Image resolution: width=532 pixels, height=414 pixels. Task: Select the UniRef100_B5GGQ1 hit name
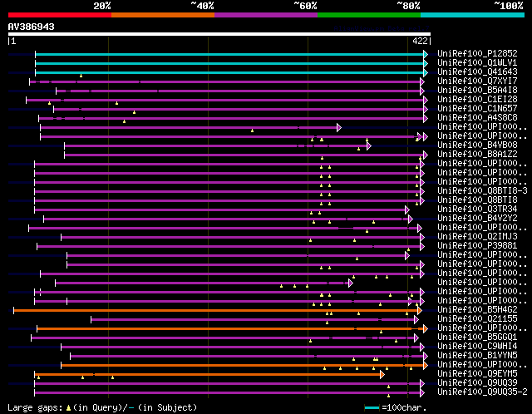[477, 337]
